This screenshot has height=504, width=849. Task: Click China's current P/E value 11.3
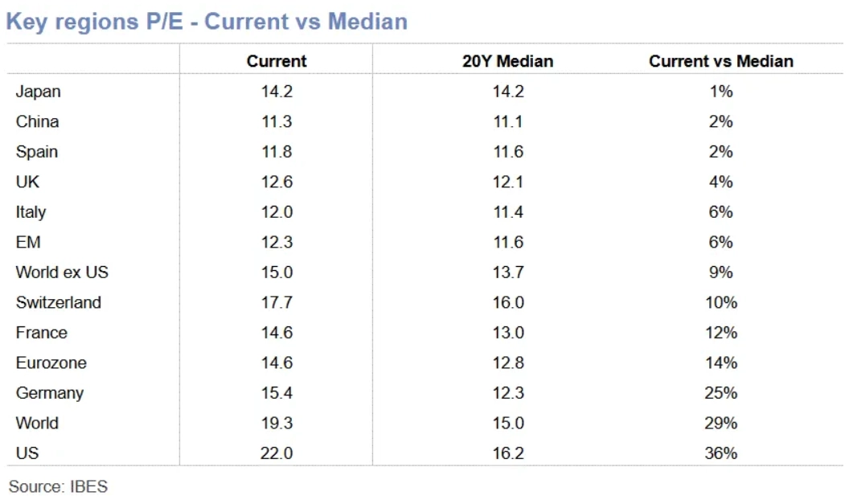click(x=277, y=121)
